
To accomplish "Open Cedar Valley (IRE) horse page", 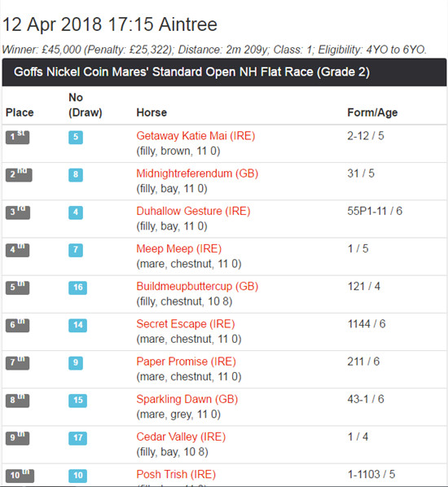I will [x=181, y=437].
